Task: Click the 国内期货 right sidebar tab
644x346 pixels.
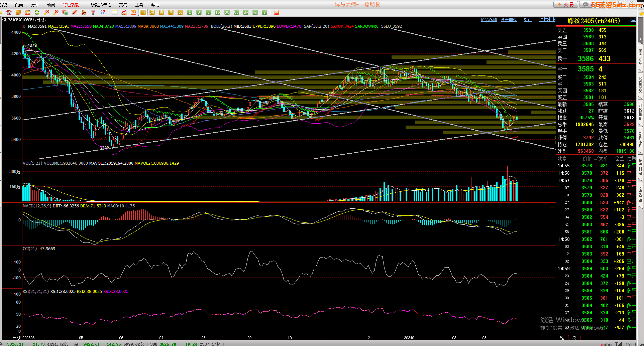Action: pos(640,57)
